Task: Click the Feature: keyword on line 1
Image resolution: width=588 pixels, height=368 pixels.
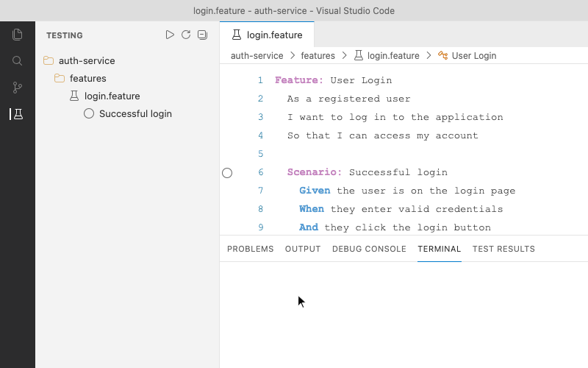Action: click(x=299, y=80)
